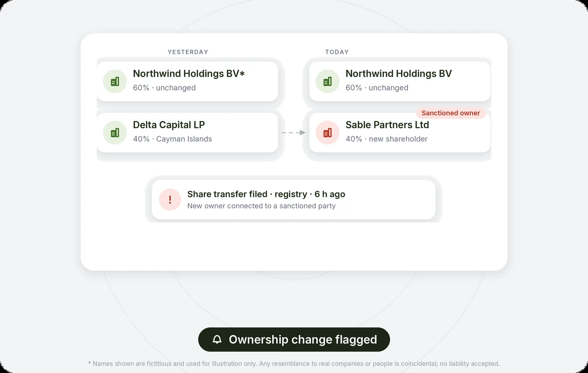588x373 pixels.
Task: Select the Sable Partners Ltd shareholder card
Action: point(400,132)
